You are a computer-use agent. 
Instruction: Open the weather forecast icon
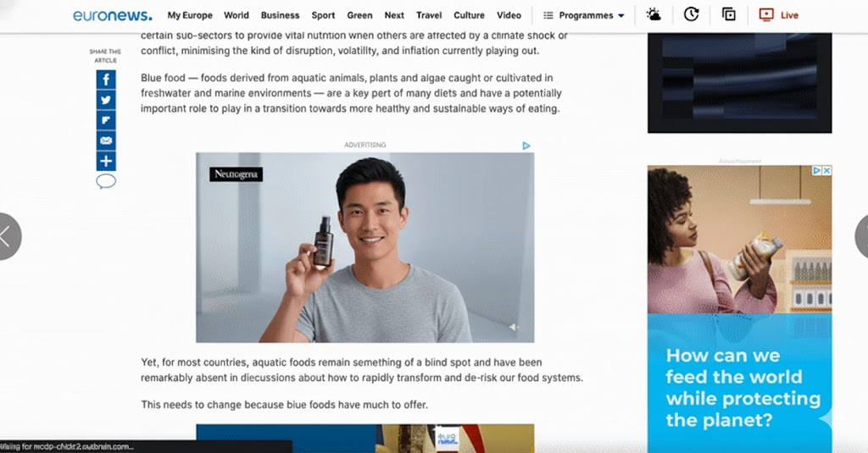pyautogui.click(x=654, y=15)
